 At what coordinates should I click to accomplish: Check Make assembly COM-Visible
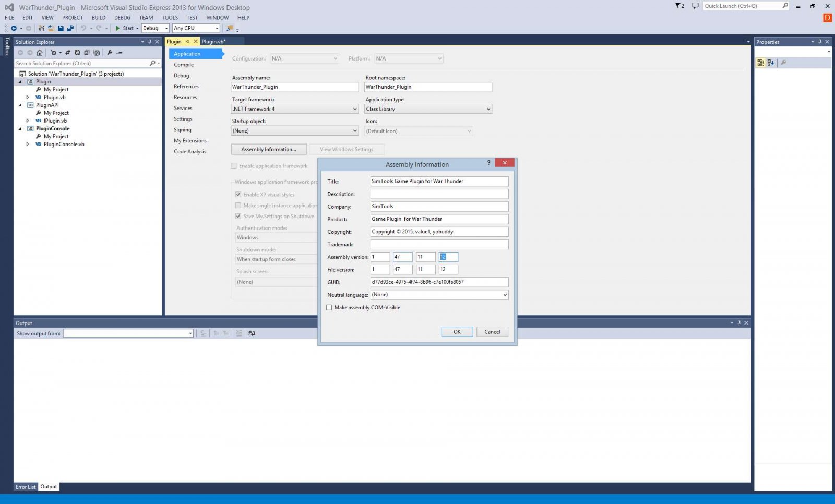click(329, 308)
